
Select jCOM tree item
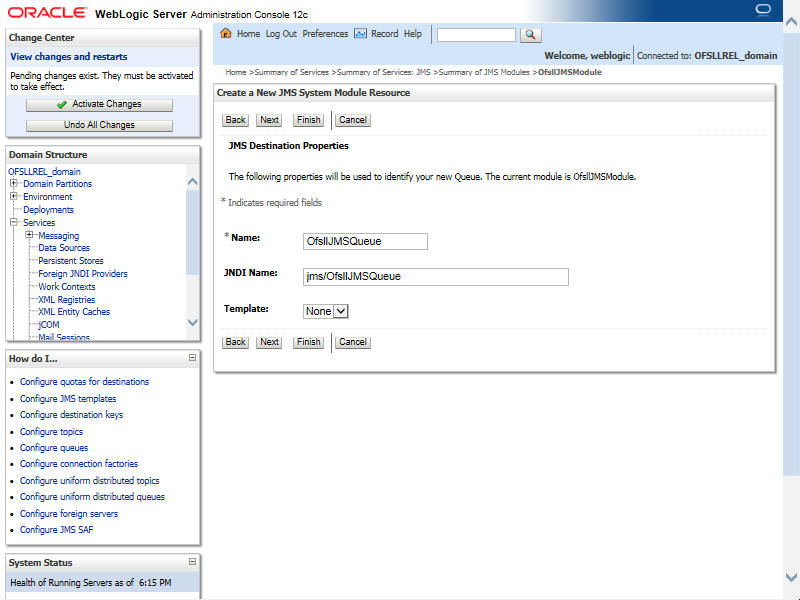click(x=49, y=324)
